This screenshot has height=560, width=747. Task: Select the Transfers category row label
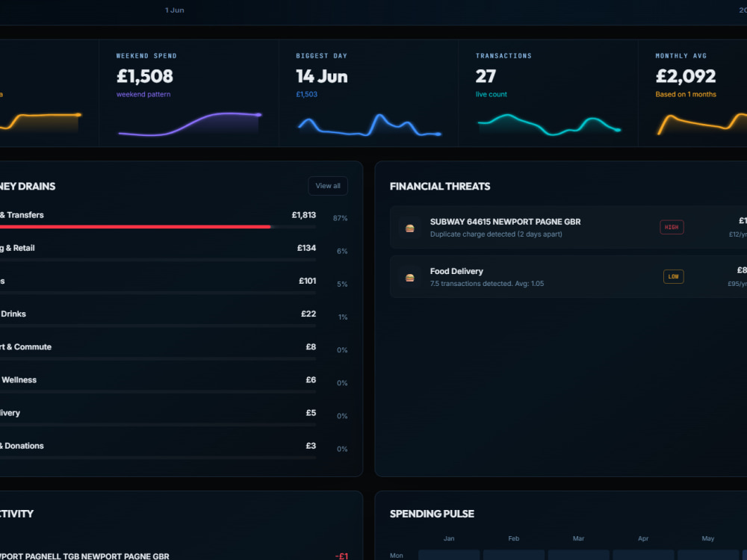tap(22, 215)
